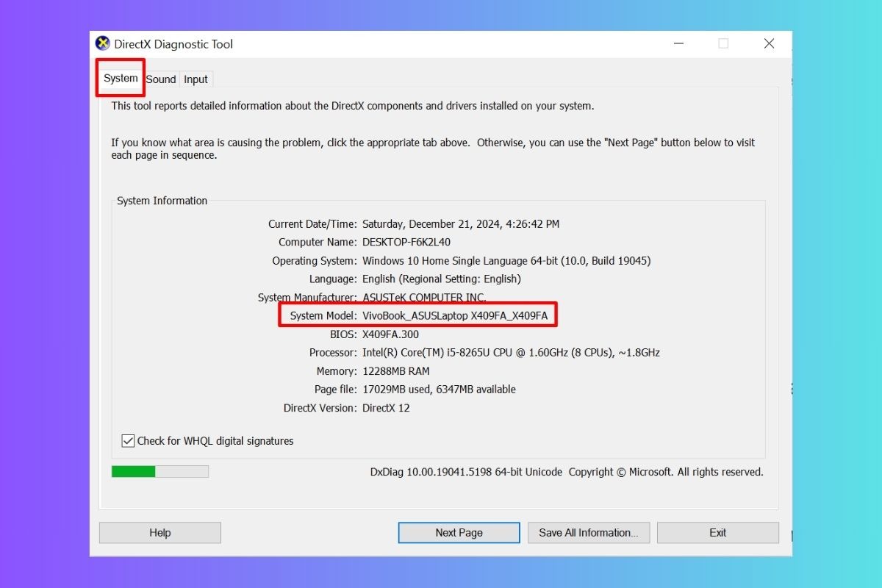Screen dimensions: 882x588
Task: Click the System Information group label
Action: point(162,201)
